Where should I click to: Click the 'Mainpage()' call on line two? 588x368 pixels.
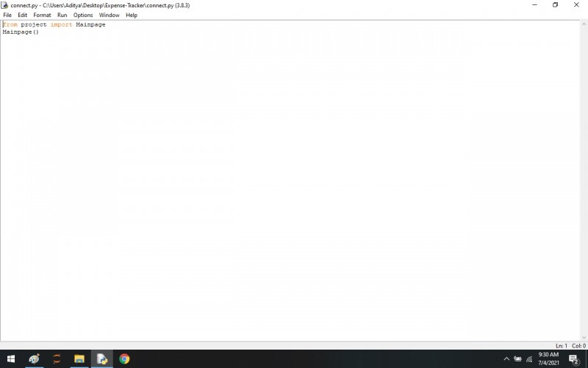pyautogui.click(x=21, y=32)
